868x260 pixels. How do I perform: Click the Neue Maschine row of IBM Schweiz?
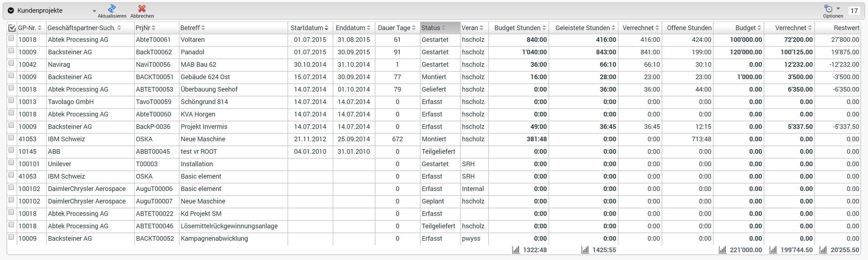pyautogui.click(x=203, y=139)
